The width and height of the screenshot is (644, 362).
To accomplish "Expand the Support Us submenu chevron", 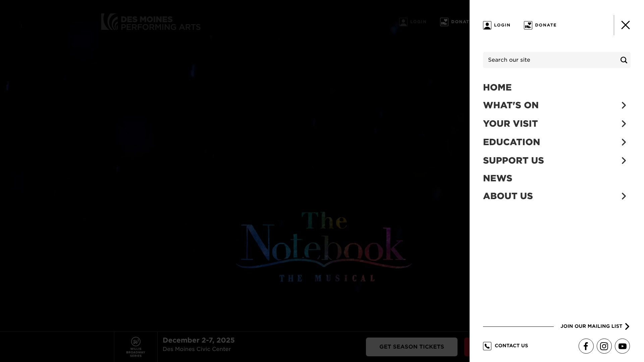I will coord(624,161).
